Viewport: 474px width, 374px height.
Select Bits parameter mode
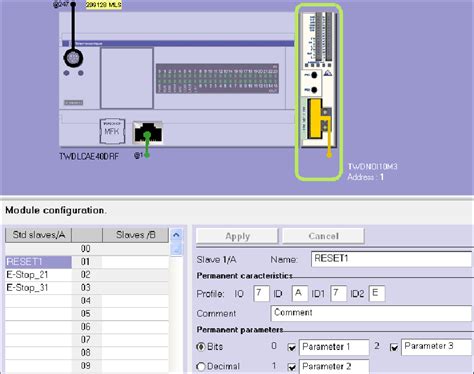[x=201, y=347]
